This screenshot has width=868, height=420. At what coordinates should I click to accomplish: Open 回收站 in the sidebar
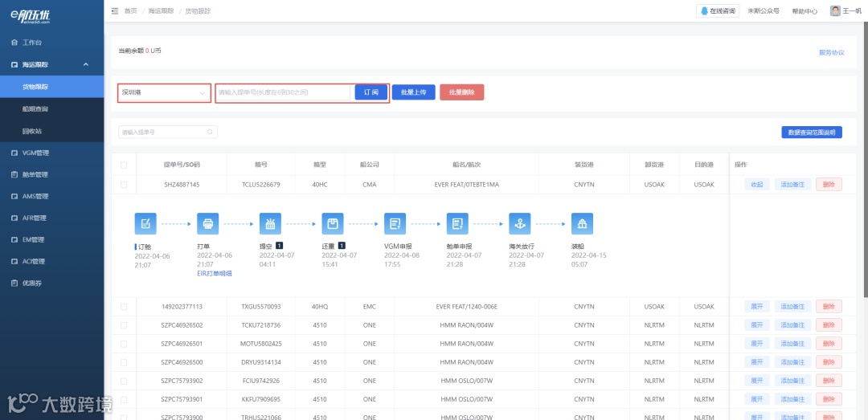52,131
